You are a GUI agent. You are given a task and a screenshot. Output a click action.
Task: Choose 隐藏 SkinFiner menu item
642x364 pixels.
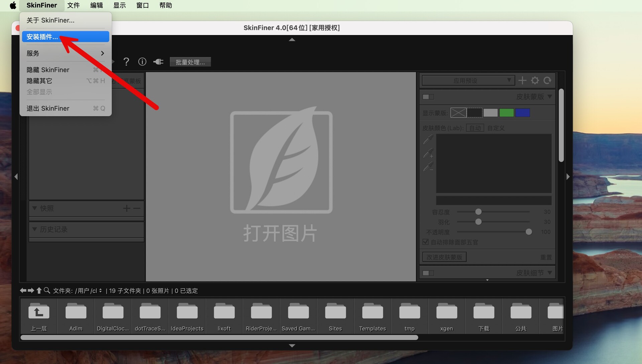66,70
